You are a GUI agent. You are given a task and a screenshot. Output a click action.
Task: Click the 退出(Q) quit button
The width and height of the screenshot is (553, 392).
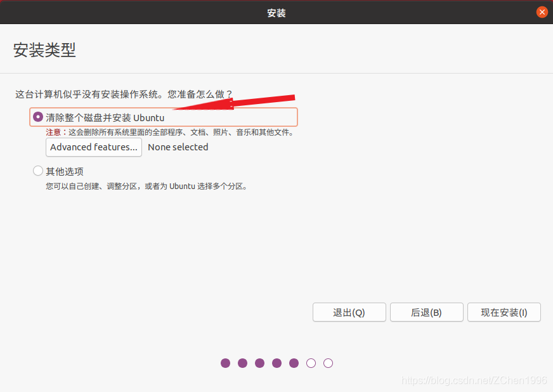(349, 312)
